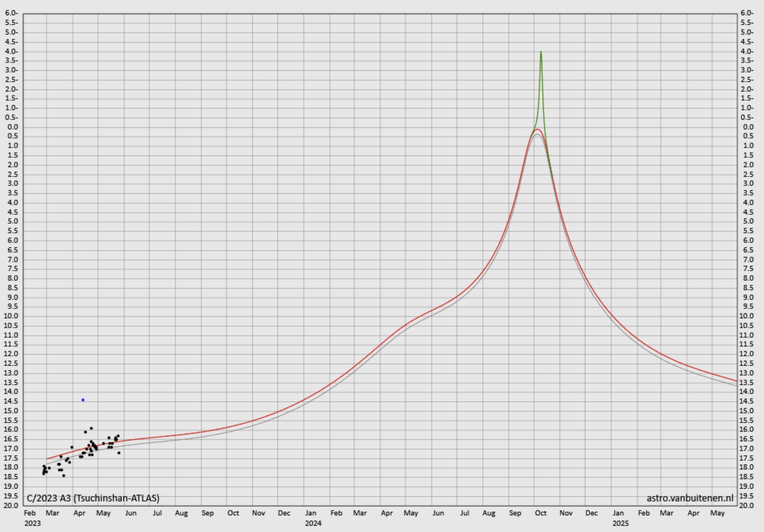Click the Dec label before Jan 2025
764x532 pixels.
click(x=592, y=513)
